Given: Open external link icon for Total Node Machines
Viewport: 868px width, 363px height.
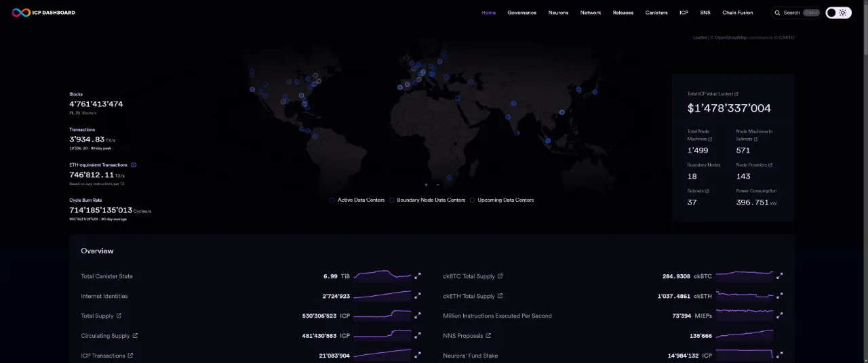Looking at the screenshot, I should [710, 139].
